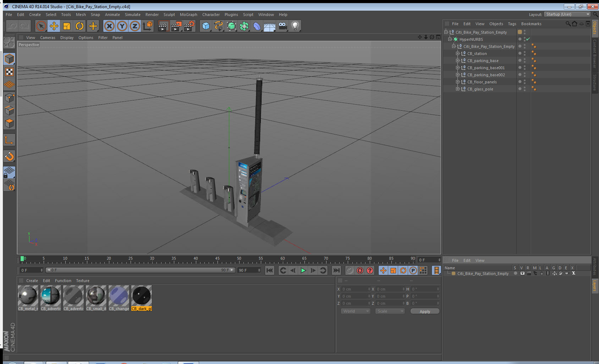Screen dimensions: 599x364
Task: Click the X position coordinate field
Action: (x=356, y=289)
